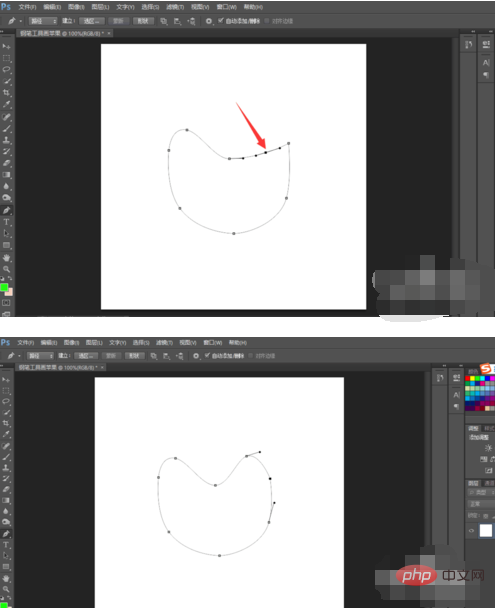495x608 pixels.
Task: Select Rectangular Marquee tool in upper window
Action: click(x=6, y=58)
